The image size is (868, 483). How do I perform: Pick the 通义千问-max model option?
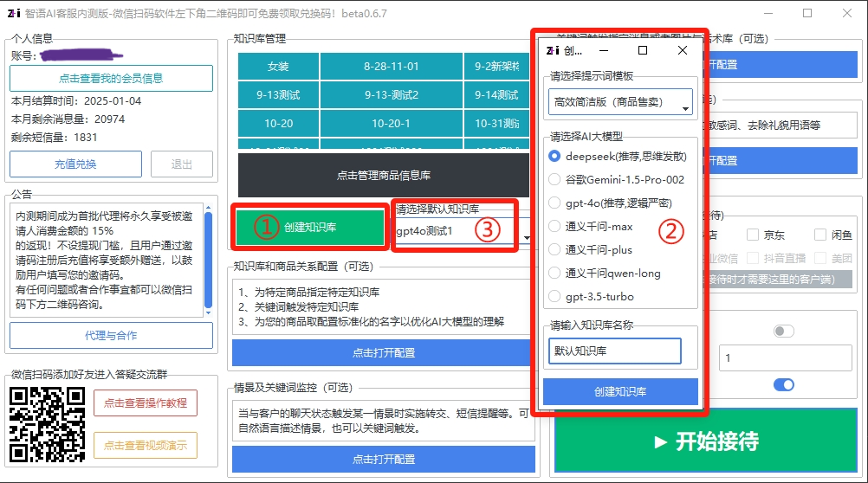[555, 227]
